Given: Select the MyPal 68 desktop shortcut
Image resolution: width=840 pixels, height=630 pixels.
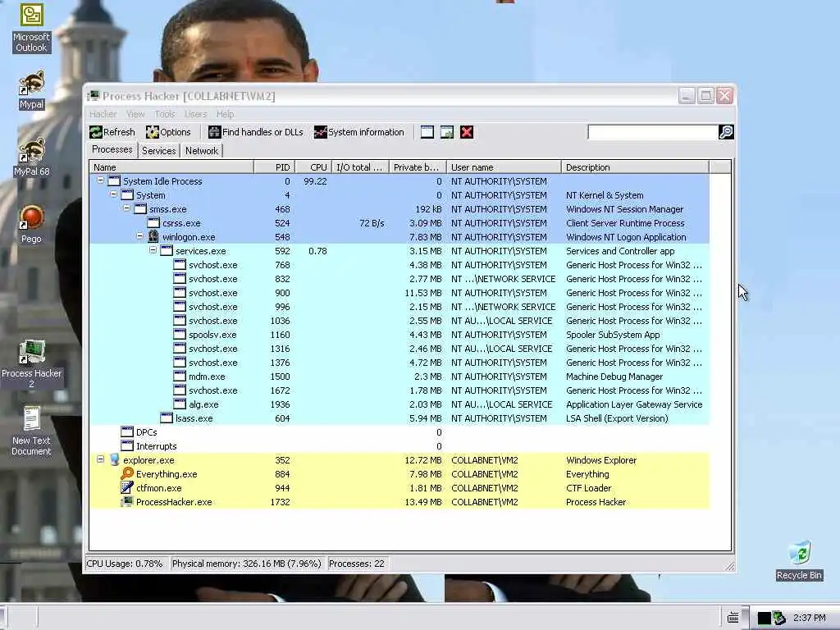Looking at the screenshot, I should pyautogui.click(x=31, y=157).
